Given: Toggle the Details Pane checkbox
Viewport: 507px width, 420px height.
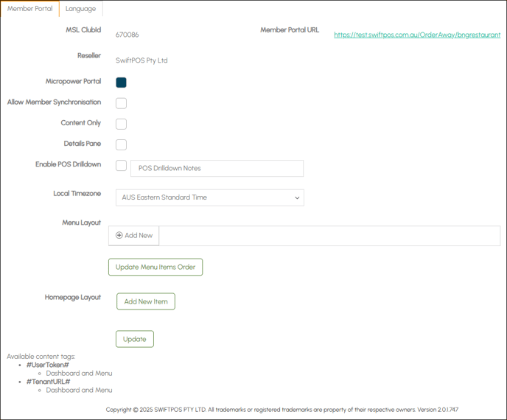Looking at the screenshot, I should pos(122,144).
